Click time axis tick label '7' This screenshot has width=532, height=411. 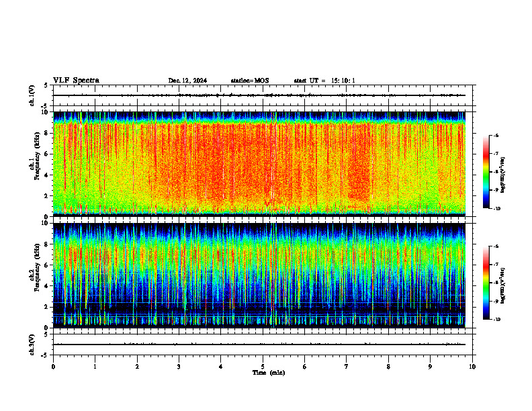click(347, 367)
